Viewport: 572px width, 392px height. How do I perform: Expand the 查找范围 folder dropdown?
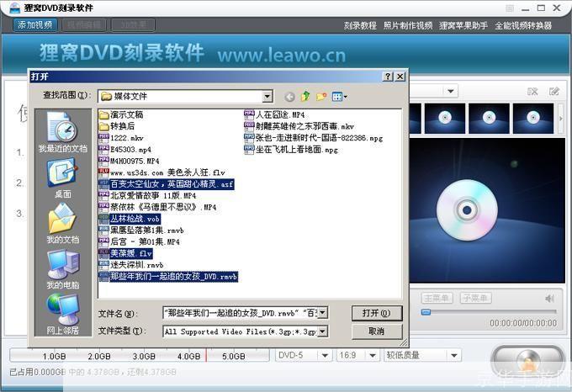tap(267, 96)
